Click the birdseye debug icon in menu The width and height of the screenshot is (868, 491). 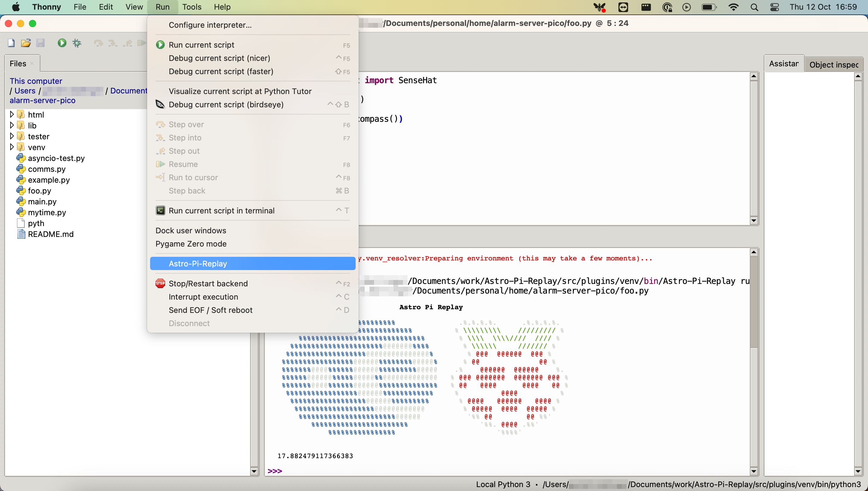[x=160, y=105]
